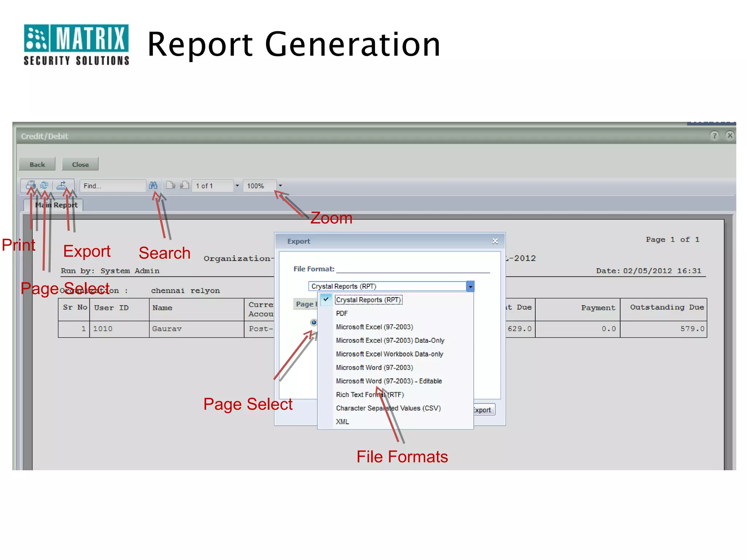Click the binoculars Search icon

(153, 186)
